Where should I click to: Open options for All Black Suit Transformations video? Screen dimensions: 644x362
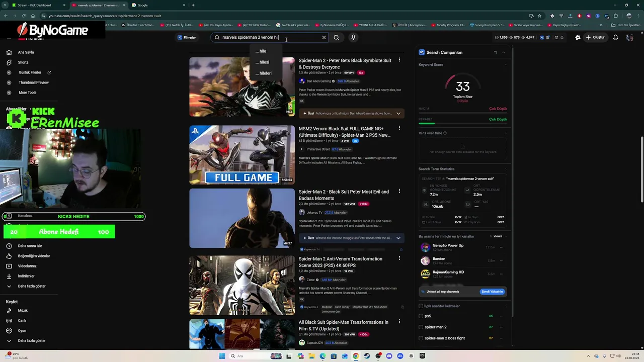[399, 322]
